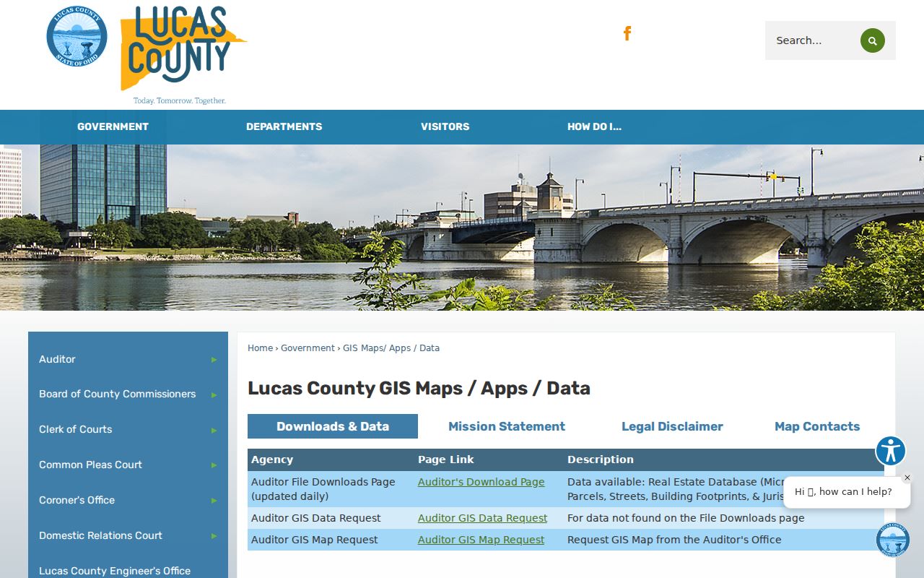Click into the Search input field
The height and width of the screenshot is (578, 924).
coord(811,40)
